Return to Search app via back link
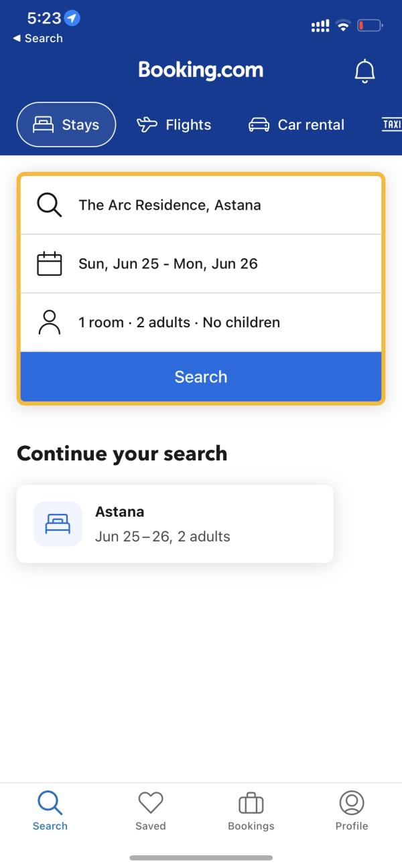 [x=38, y=38]
